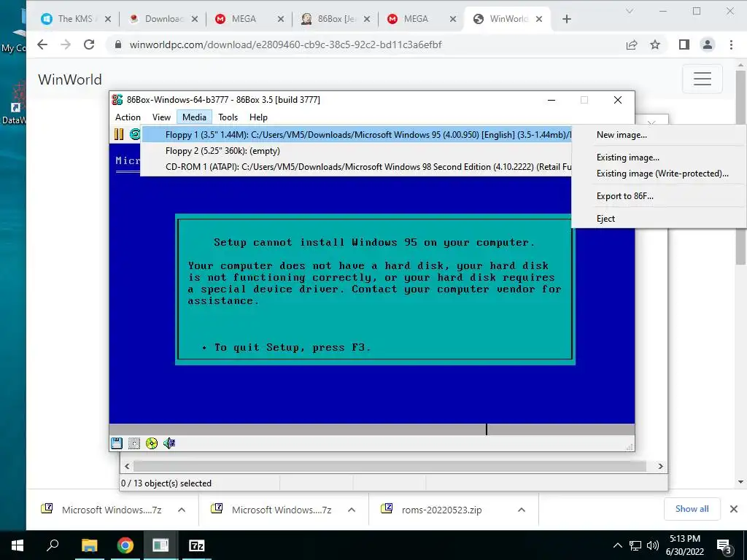
Task: Open Chrome three-dot menu
Action: [731, 44]
